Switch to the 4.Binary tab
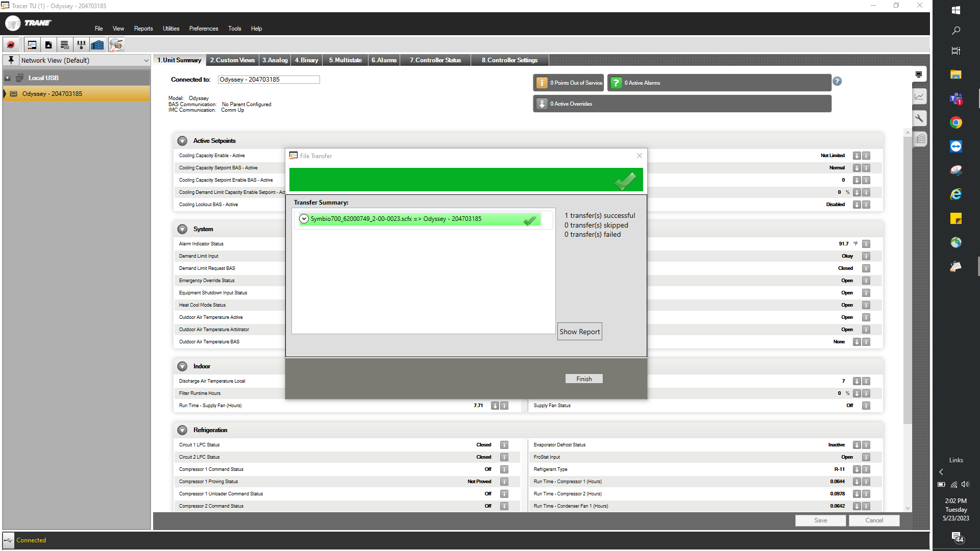 306,60
